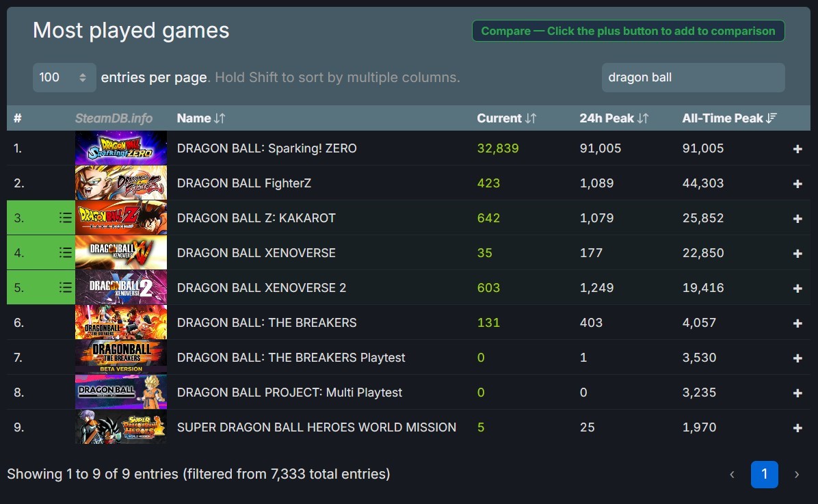818x504 pixels.
Task: Add DRAGON BALL PROJECT: Multi Playtest to comparison
Action: [797, 393]
